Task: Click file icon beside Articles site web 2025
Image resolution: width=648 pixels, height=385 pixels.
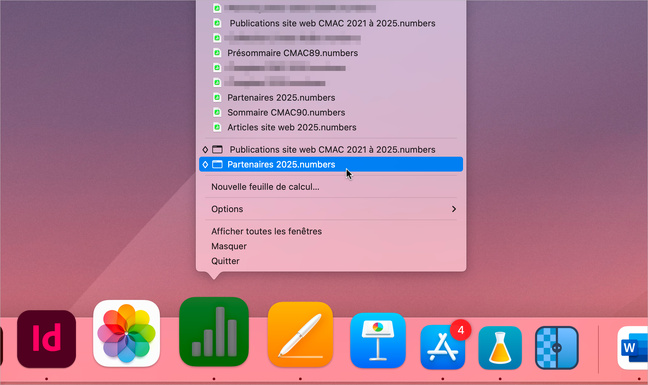Action: pyautogui.click(x=217, y=127)
